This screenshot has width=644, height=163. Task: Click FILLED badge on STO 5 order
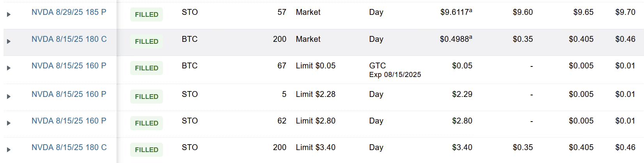[x=147, y=97]
